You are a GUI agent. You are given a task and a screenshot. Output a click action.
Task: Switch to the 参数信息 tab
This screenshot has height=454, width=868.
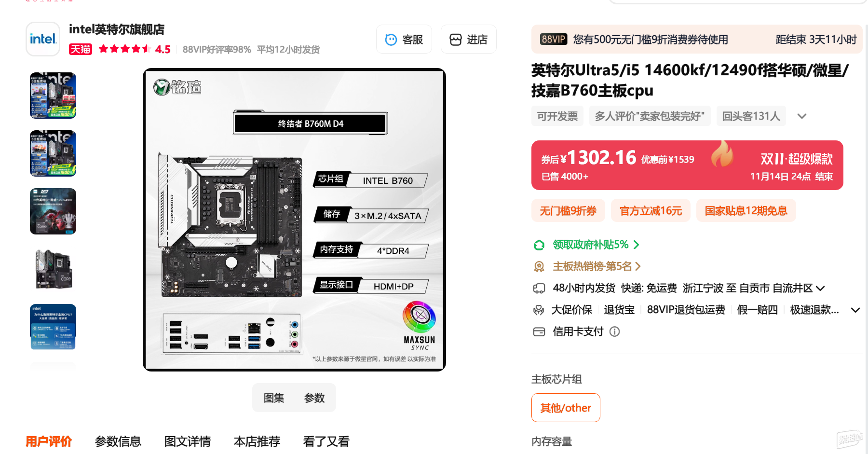(x=118, y=441)
